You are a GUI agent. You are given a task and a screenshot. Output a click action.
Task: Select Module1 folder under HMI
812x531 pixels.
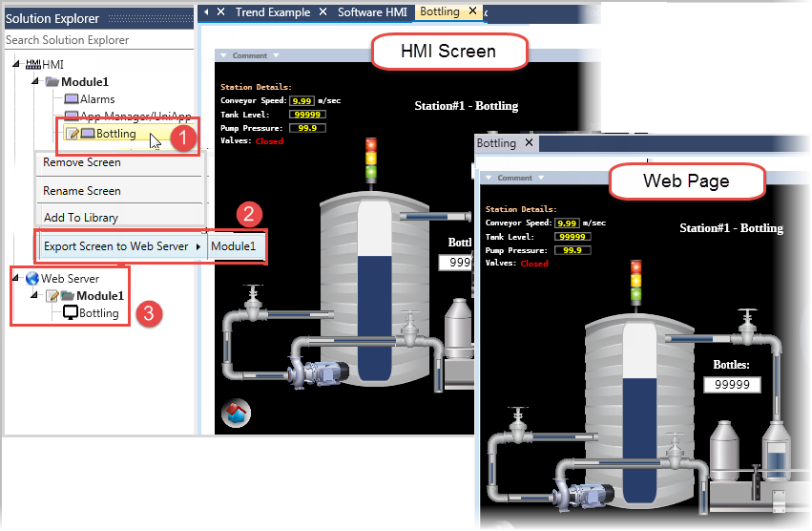click(85, 82)
